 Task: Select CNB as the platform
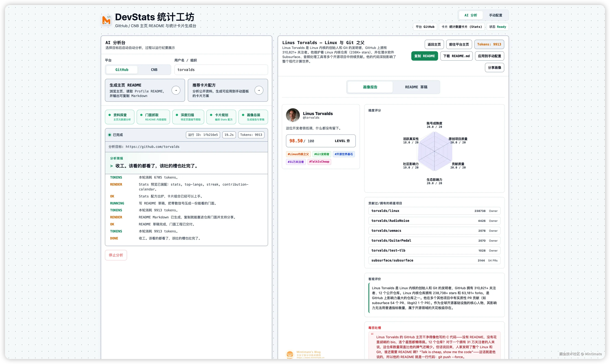(154, 70)
